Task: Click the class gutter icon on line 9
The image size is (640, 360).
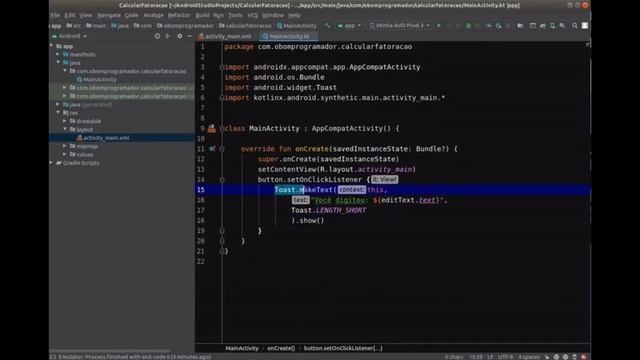Action: point(211,129)
